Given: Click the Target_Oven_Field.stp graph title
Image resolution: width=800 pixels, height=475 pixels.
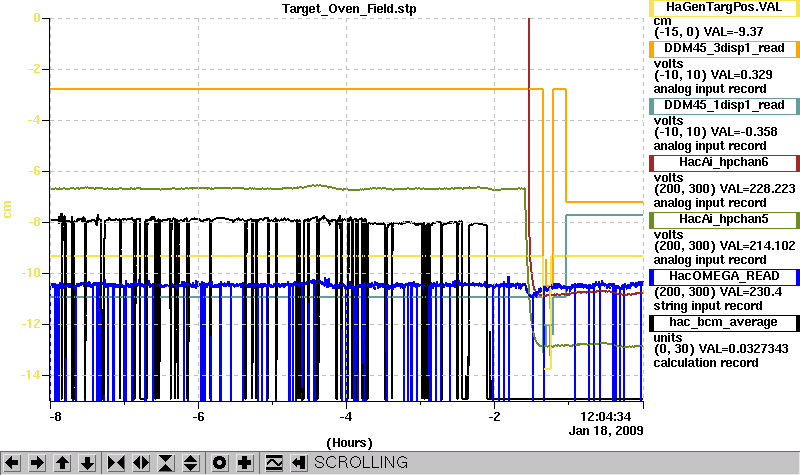Looking at the screenshot, I should [x=349, y=9].
